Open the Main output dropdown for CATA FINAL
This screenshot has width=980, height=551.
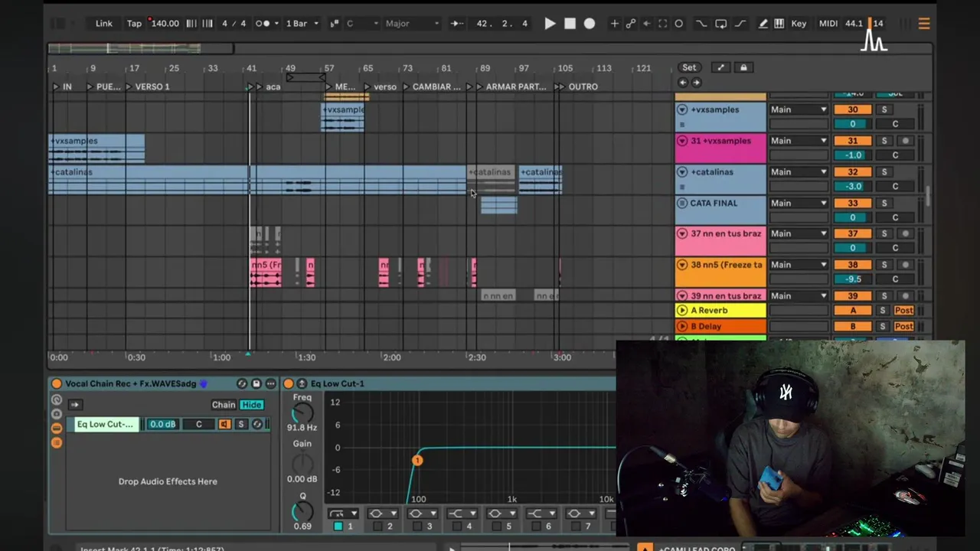(x=799, y=203)
